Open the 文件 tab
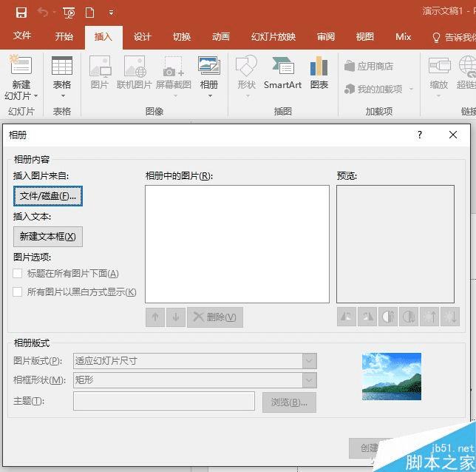Screen dimensions: 476x472 [x=22, y=36]
